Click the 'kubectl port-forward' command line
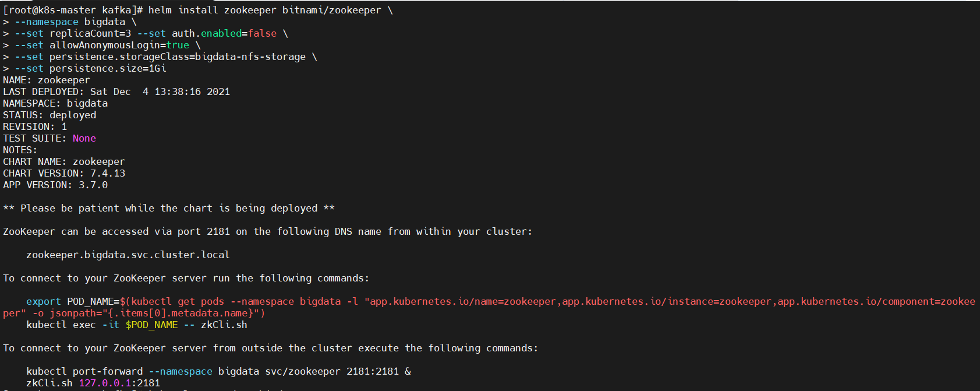 coord(218,371)
